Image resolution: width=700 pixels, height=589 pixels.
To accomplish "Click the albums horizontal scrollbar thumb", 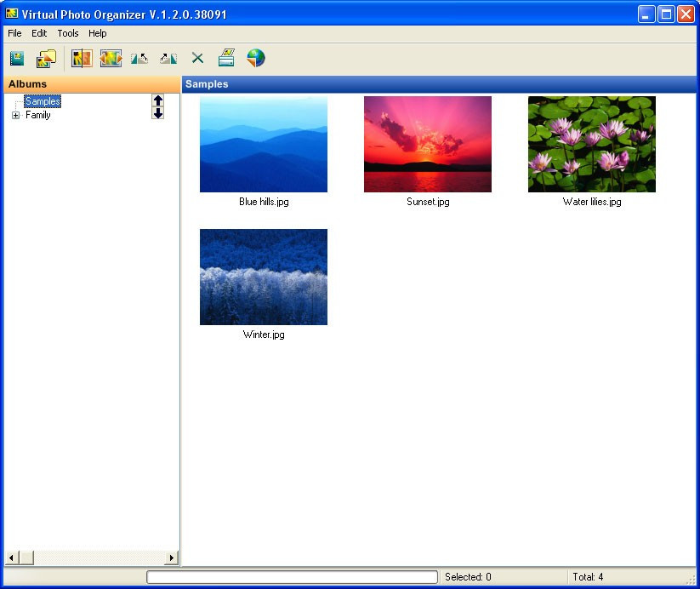I will coord(26,558).
